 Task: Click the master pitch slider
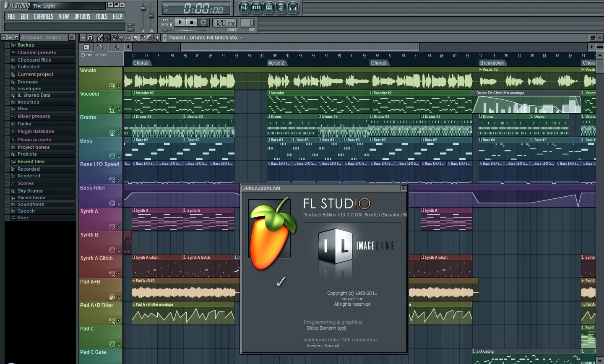click(151, 16)
